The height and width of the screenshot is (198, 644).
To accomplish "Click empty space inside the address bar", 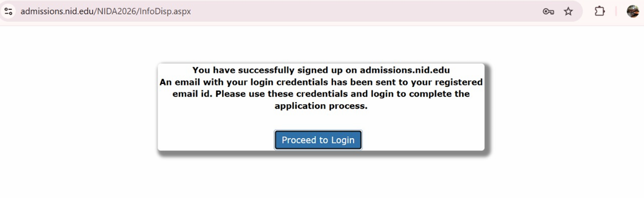I will click(364, 11).
